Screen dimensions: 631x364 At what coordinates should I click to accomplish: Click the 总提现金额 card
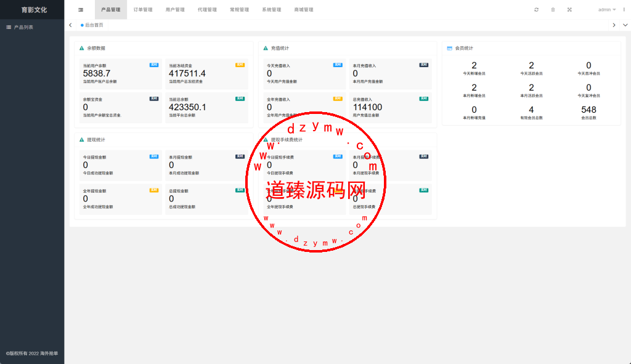click(206, 199)
